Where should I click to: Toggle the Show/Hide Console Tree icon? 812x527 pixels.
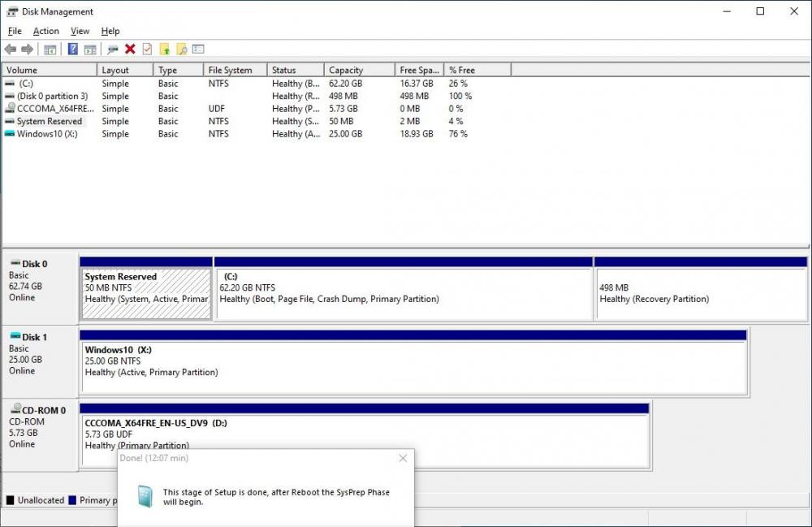click(x=50, y=49)
